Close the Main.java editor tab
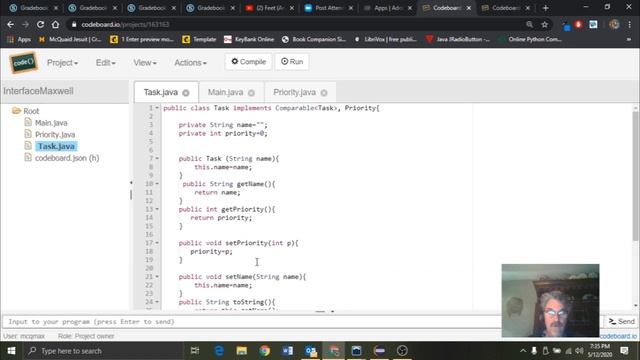Image resolution: width=640 pixels, height=360 pixels. (251, 93)
